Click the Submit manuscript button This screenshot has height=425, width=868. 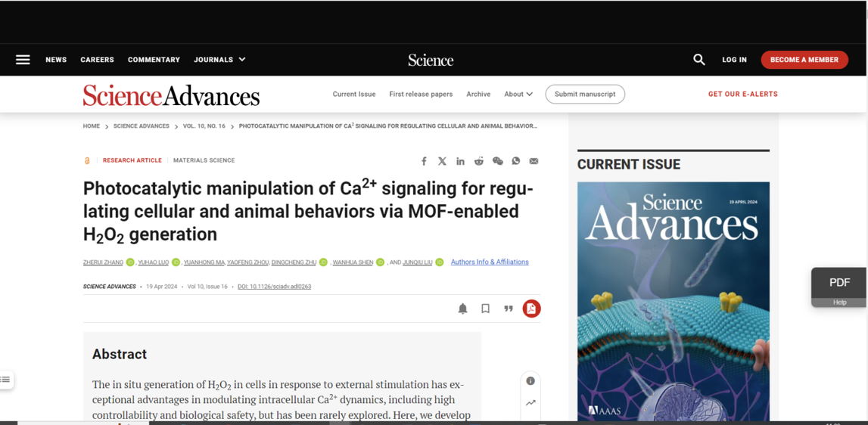[x=585, y=94]
